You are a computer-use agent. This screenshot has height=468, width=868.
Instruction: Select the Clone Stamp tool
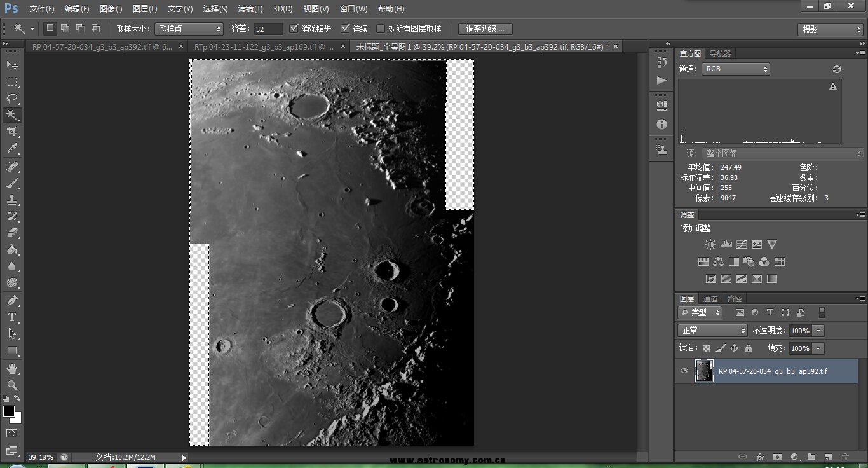point(12,200)
